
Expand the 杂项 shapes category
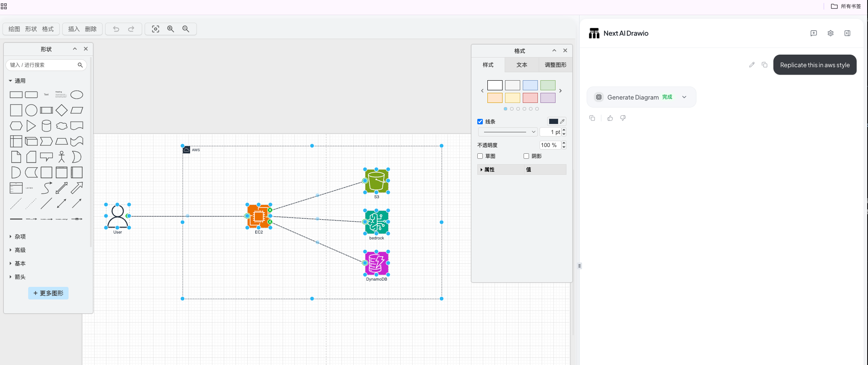point(20,236)
